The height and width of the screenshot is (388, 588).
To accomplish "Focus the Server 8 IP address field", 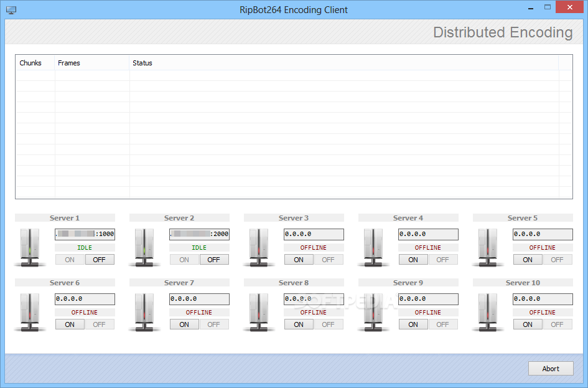I will (314, 299).
